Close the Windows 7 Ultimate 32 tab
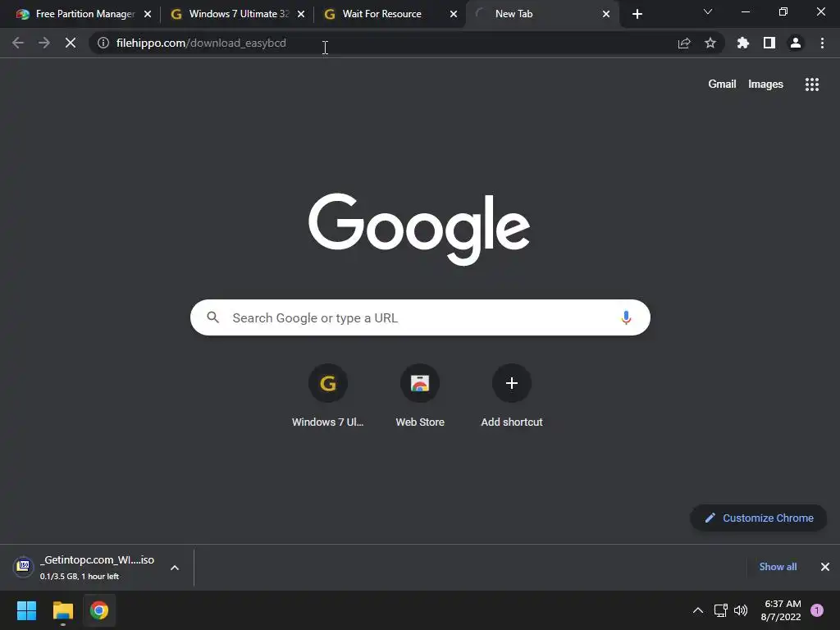 click(301, 14)
